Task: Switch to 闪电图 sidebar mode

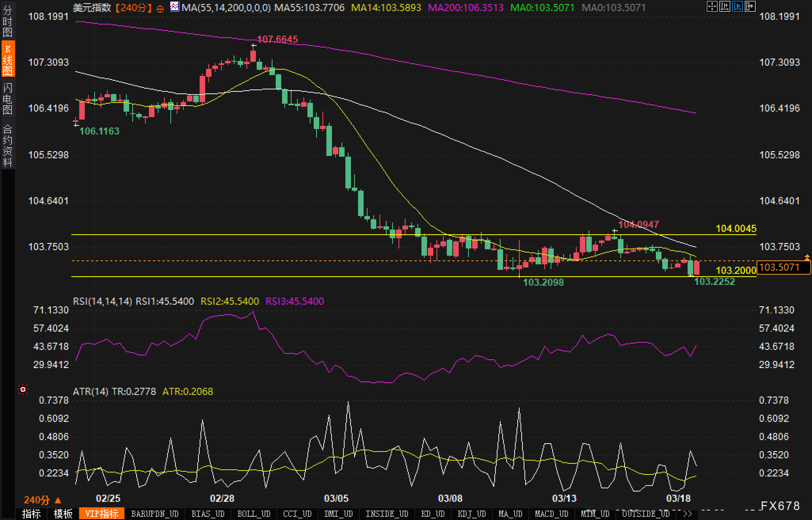Action: click(8, 99)
